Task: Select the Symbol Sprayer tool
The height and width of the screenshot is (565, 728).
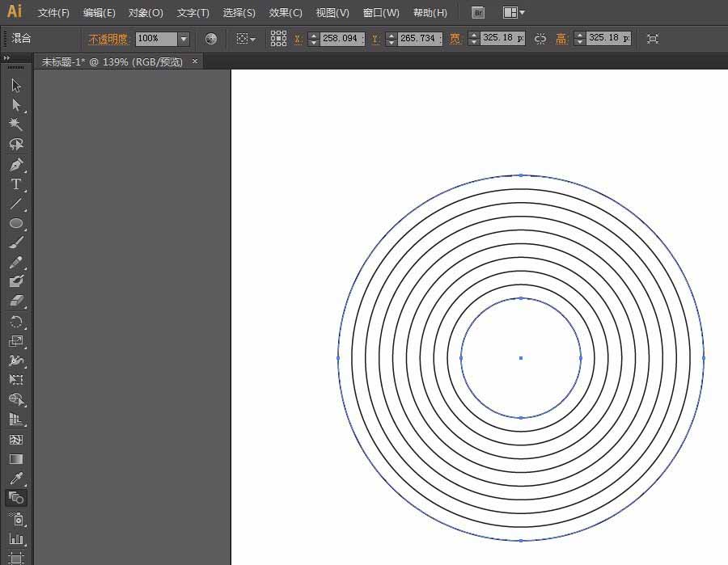Action: point(16,519)
